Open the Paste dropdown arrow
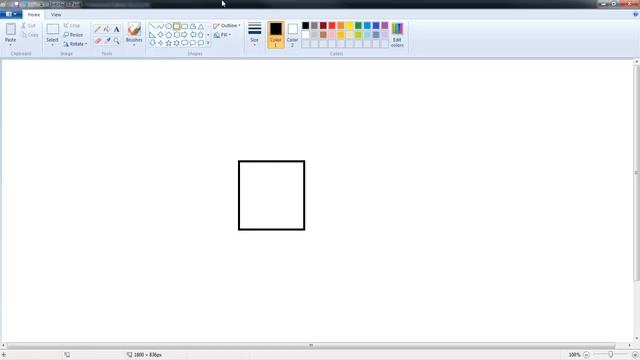The height and width of the screenshot is (360, 640). click(11, 44)
